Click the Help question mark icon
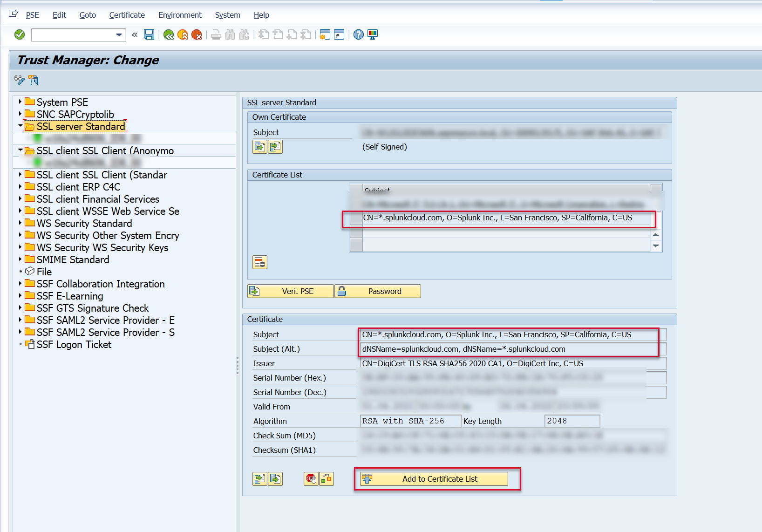 click(358, 34)
